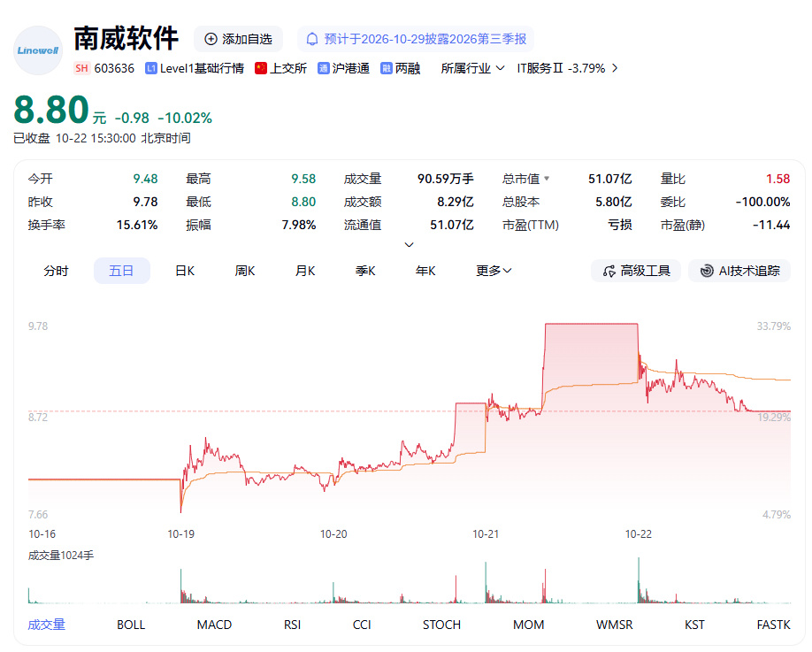The height and width of the screenshot is (652, 812).
Task: Select the STOCH indicator
Action: (x=441, y=625)
